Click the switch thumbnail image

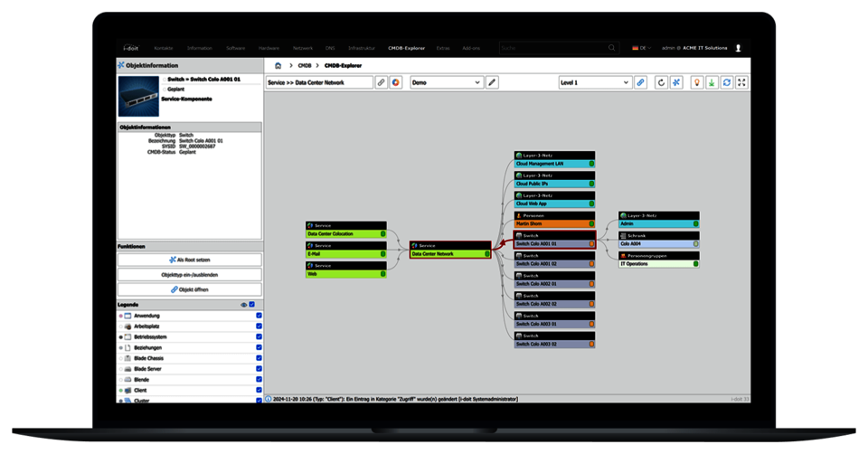coord(138,97)
